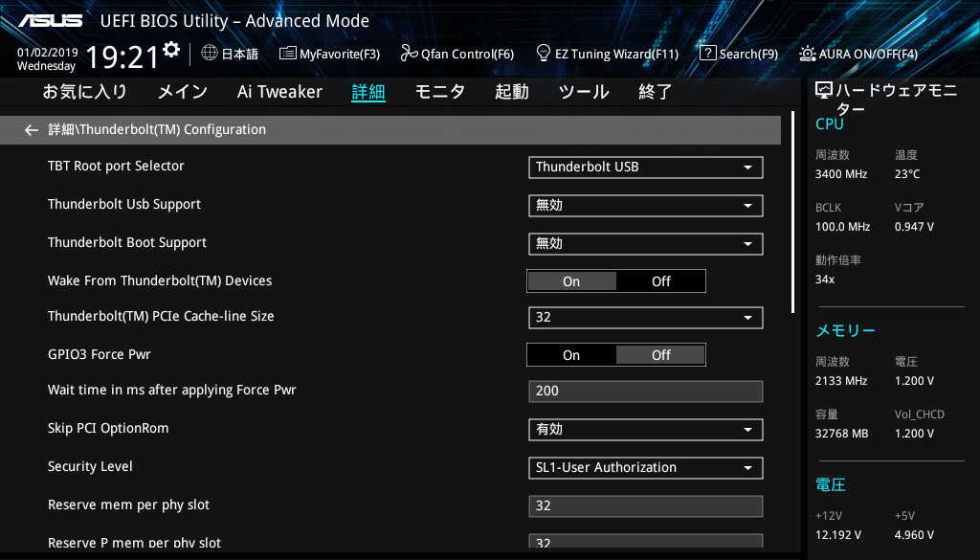Image resolution: width=980 pixels, height=560 pixels.
Task: Expand the Security Level dropdown
Action: point(646,468)
